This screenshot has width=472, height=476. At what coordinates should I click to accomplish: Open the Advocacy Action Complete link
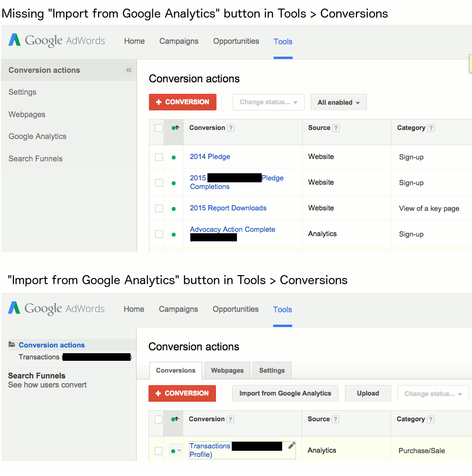pos(233,229)
